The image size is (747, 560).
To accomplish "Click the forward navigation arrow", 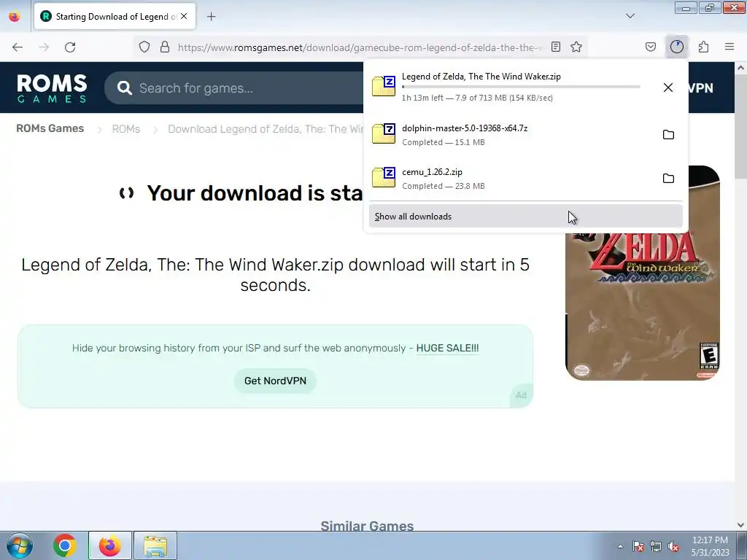I will click(x=44, y=47).
